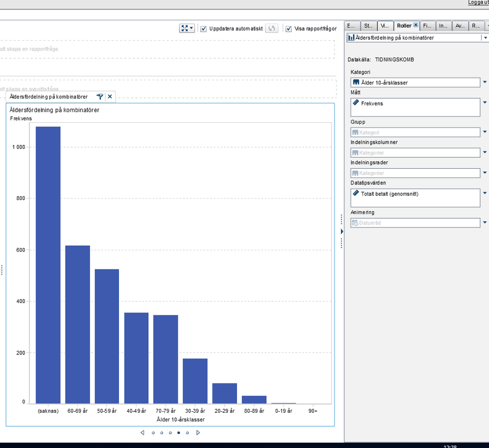Select the first section page dot
Viewport: 489px width, 448px height.
[153, 433]
